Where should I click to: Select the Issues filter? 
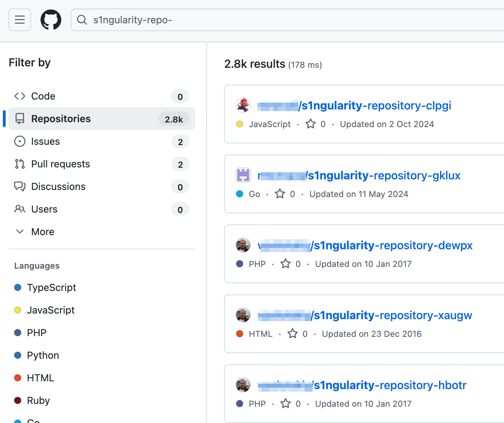[x=102, y=141]
